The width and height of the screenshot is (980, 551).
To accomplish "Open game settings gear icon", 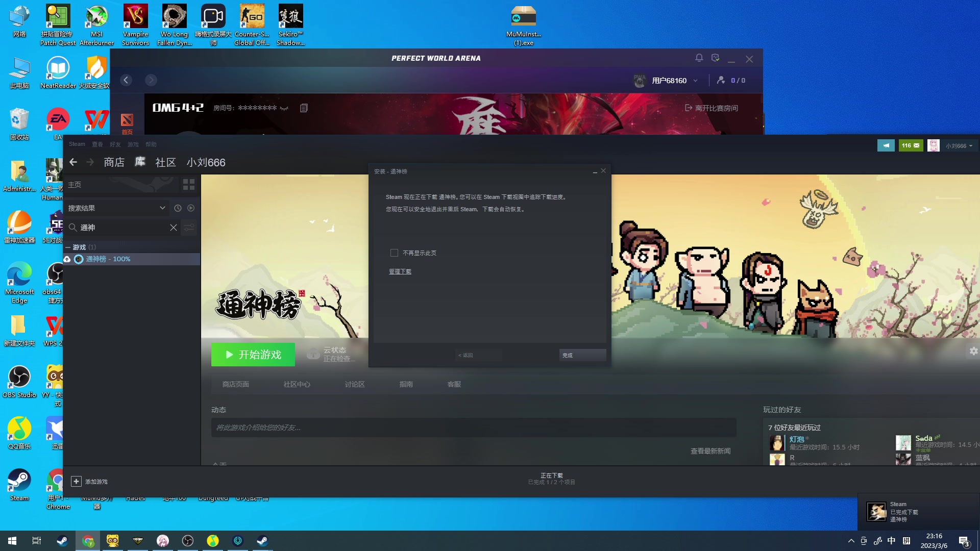I will coord(973,351).
